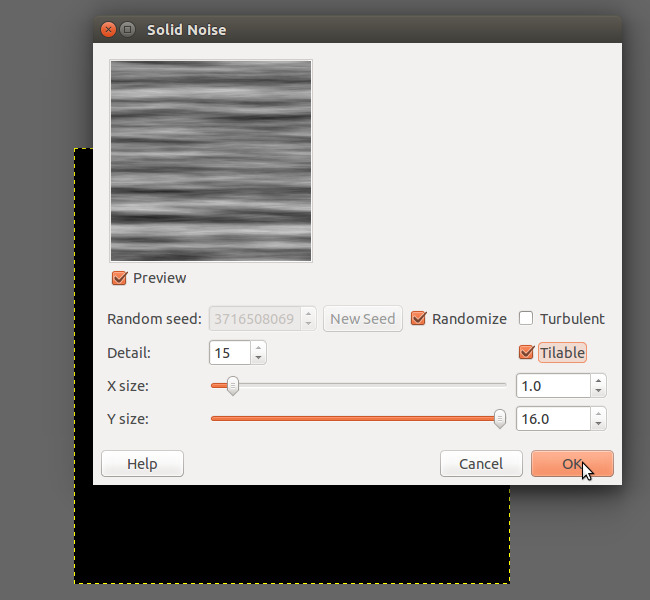
Task: Click the Y size slider handle
Action: click(x=500, y=419)
